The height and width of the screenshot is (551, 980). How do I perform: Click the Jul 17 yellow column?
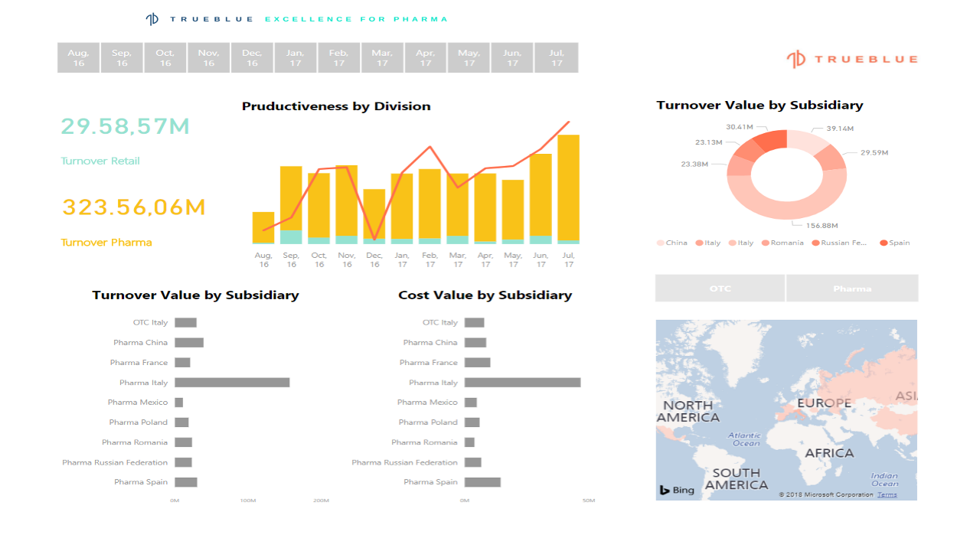point(568,187)
